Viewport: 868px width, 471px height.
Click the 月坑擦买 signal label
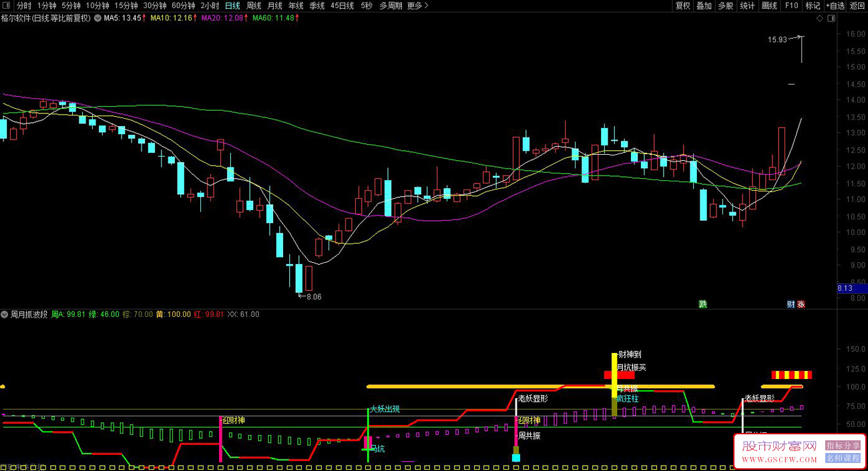(x=632, y=367)
